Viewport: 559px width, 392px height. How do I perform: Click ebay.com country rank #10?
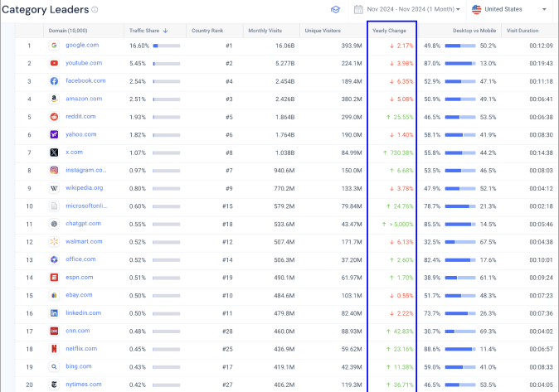(x=227, y=295)
